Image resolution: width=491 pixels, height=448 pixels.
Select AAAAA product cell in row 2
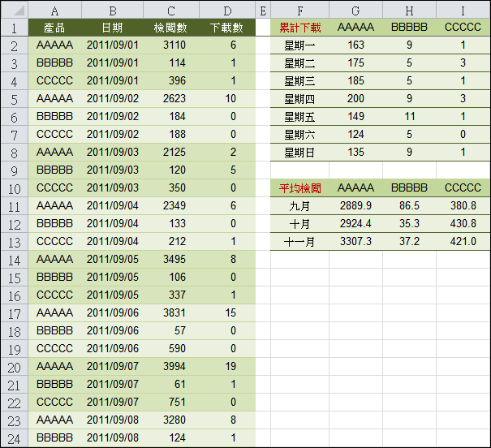(55, 45)
